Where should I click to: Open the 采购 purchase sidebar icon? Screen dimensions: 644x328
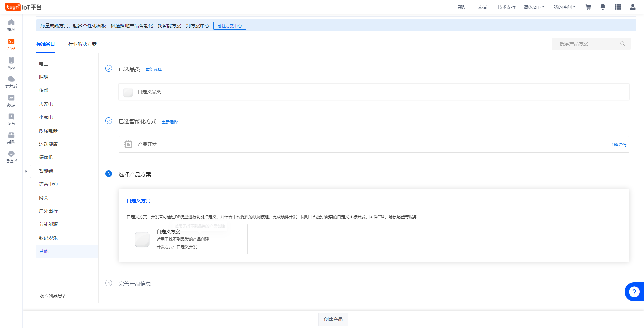[11, 138]
